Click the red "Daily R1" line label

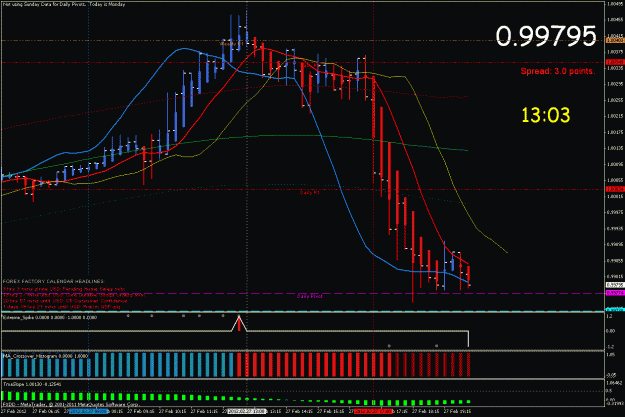[310, 193]
